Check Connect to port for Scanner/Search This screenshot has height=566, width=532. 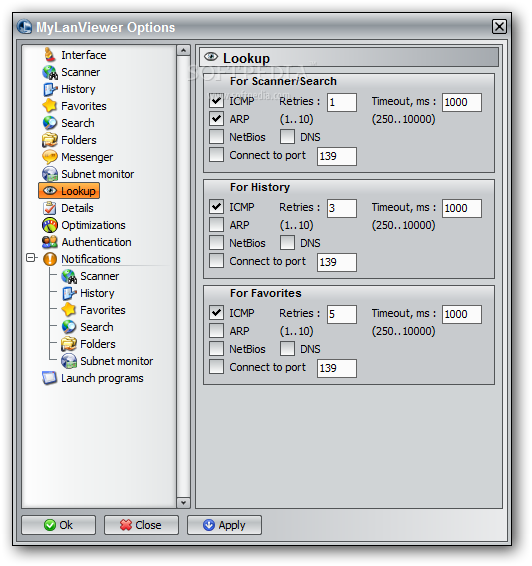coord(217,155)
